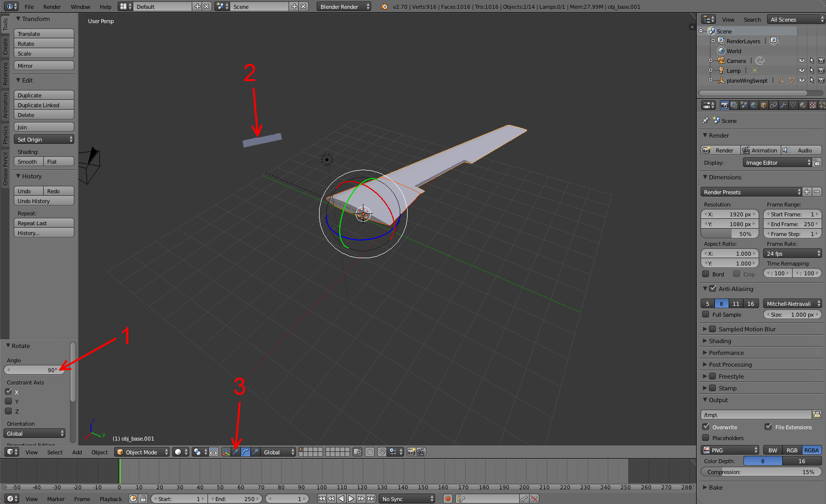The height and width of the screenshot is (504, 826).
Task: Open the Render Presets dropdown
Action: pos(751,192)
